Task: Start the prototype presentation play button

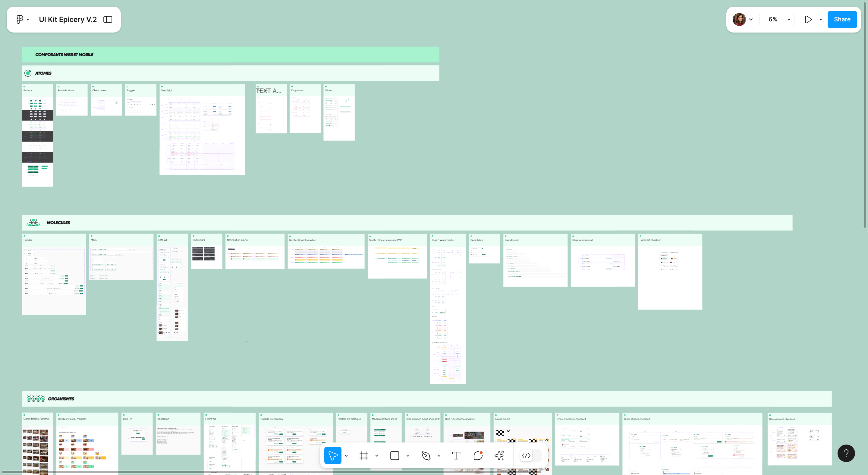Action: [x=808, y=20]
